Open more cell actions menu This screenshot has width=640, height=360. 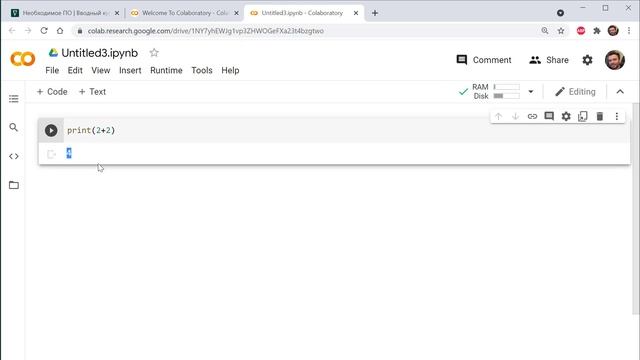point(617,116)
